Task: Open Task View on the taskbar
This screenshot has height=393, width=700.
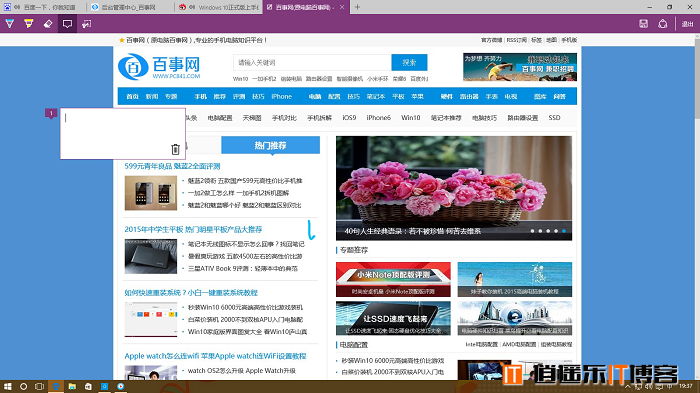Action: point(39,386)
